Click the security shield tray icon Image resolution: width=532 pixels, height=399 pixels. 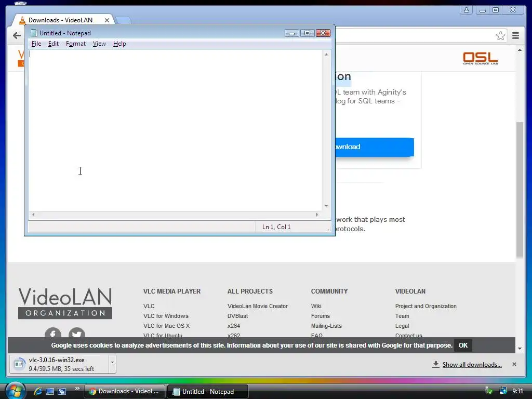pos(488,391)
